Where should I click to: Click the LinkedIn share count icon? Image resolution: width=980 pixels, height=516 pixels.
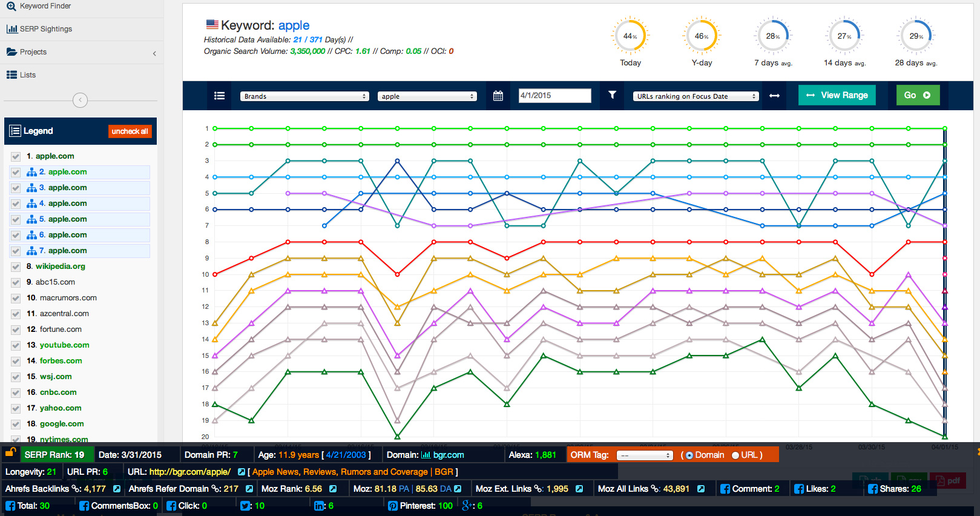pos(319,506)
